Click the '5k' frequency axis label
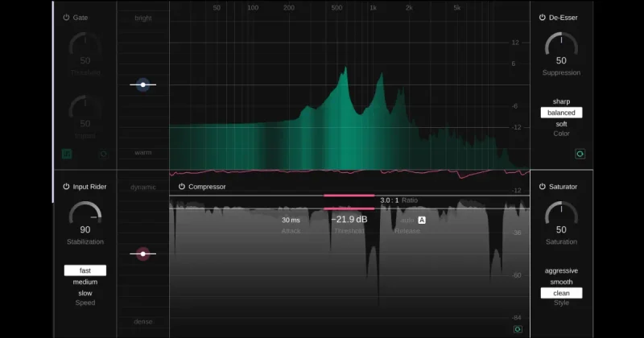This screenshot has height=338, width=644. [x=456, y=8]
